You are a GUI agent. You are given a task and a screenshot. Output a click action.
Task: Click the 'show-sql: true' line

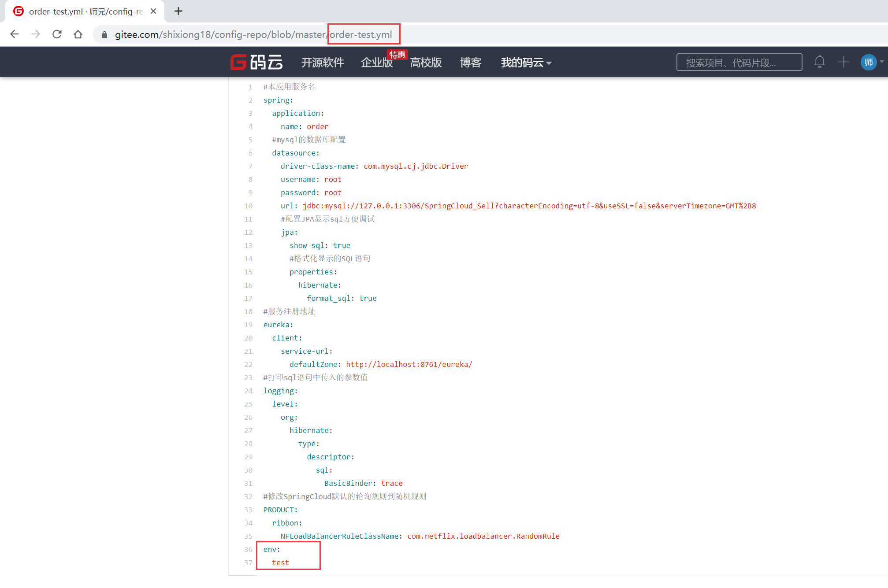pos(320,246)
